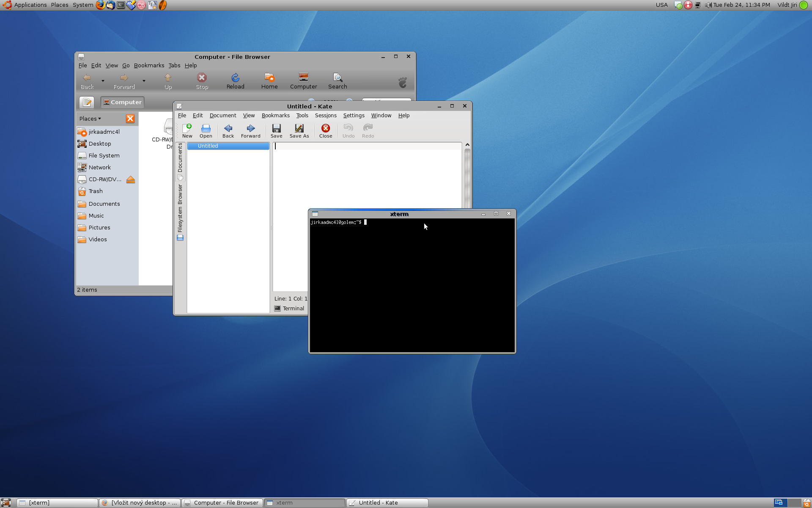The width and height of the screenshot is (812, 508).
Task: Open the Go menu in File Browser
Action: coord(126,65)
